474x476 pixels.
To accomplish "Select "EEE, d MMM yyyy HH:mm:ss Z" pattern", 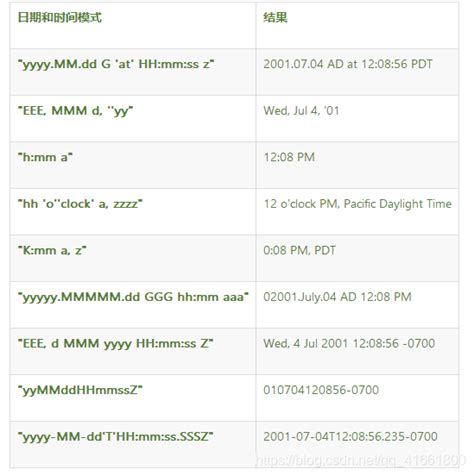I will tap(115, 344).
